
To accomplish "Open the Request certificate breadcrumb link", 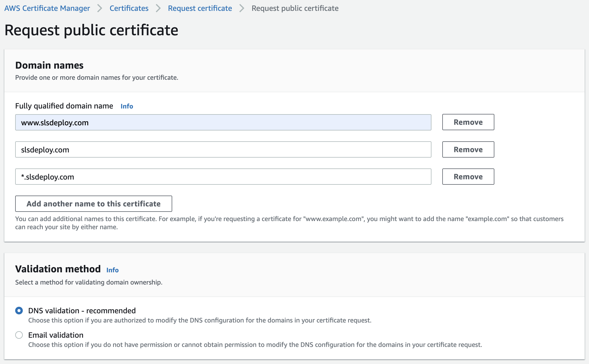I will pos(200,8).
